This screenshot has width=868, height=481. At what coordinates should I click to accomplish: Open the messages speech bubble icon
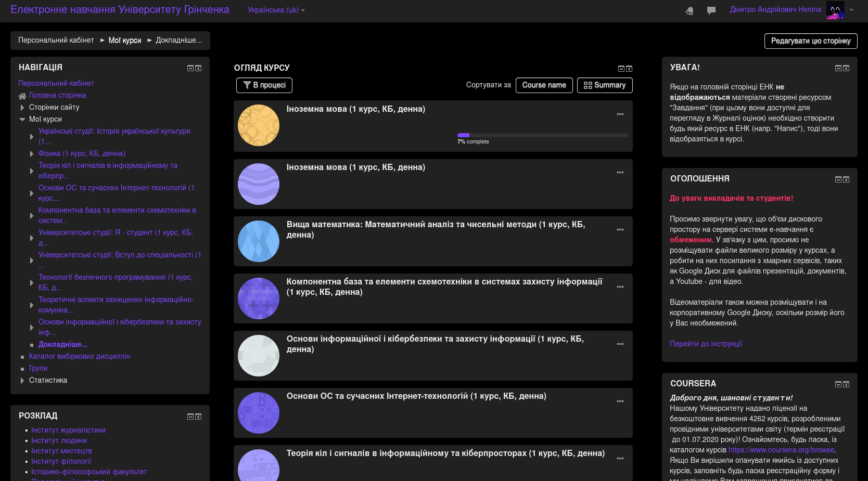pyautogui.click(x=711, y=10)
